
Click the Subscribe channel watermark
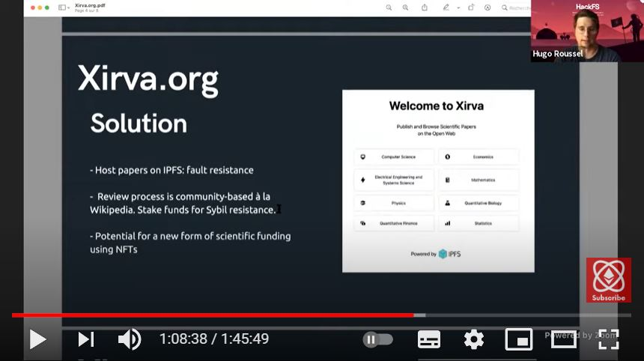pos(608,280)
